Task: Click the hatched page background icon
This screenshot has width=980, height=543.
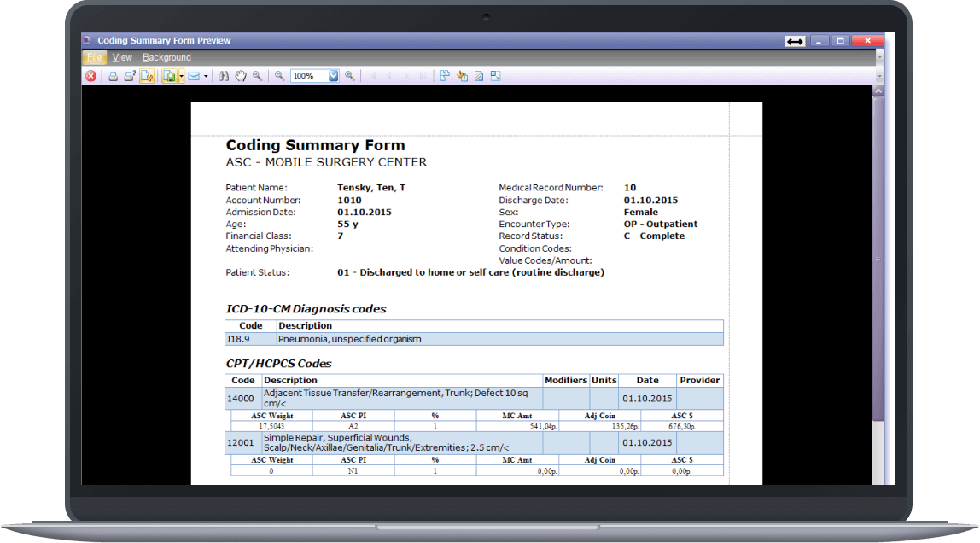Action: point(475,75)
